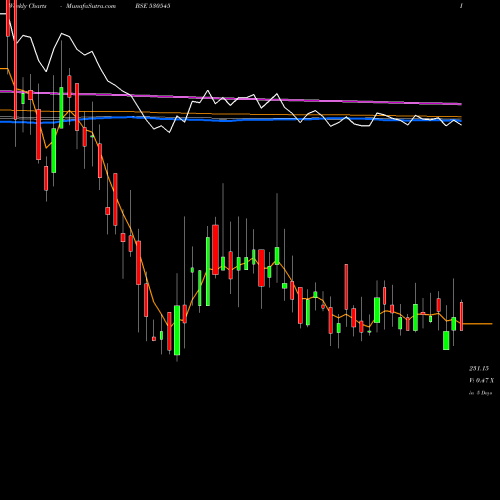Click the 'V: 0.47 X' volume text
This screenshot has height=500, width=500.
coord(481,380)
